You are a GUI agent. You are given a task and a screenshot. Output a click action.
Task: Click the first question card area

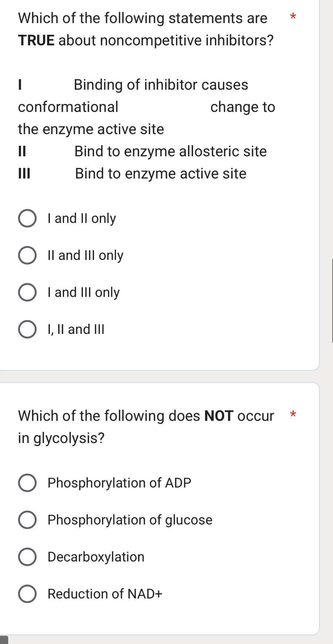point(159,185)
